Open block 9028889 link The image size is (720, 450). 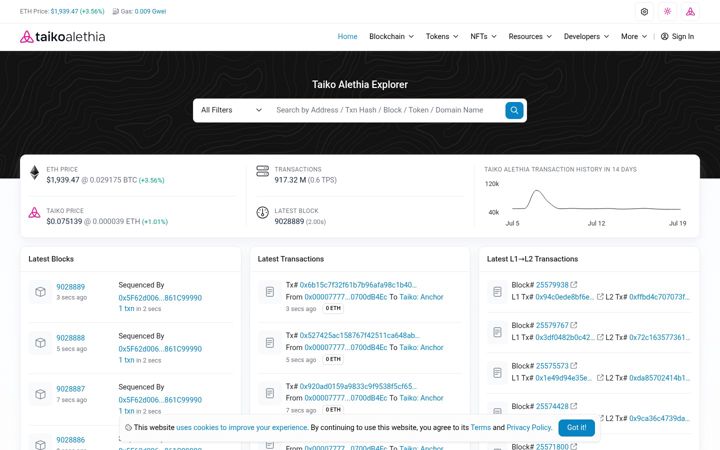(70, 287)
